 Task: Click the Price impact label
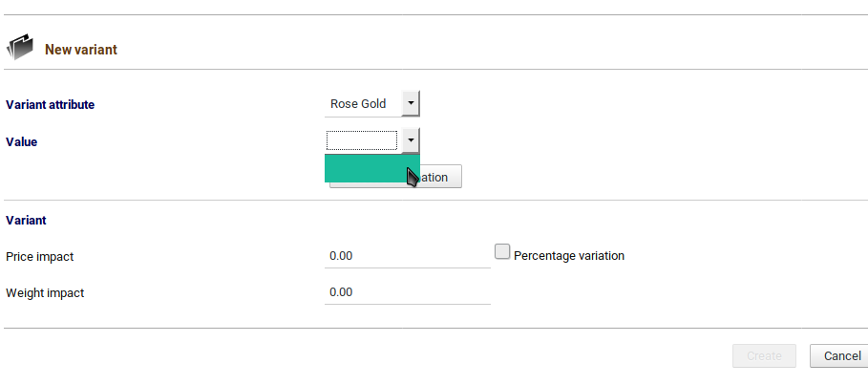(x=39, y=257)
